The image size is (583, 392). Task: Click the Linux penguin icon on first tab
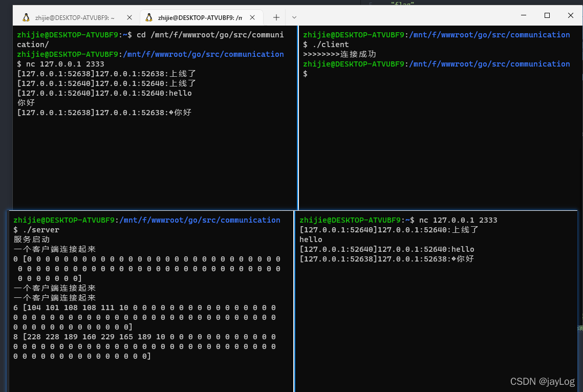point(26,17)
